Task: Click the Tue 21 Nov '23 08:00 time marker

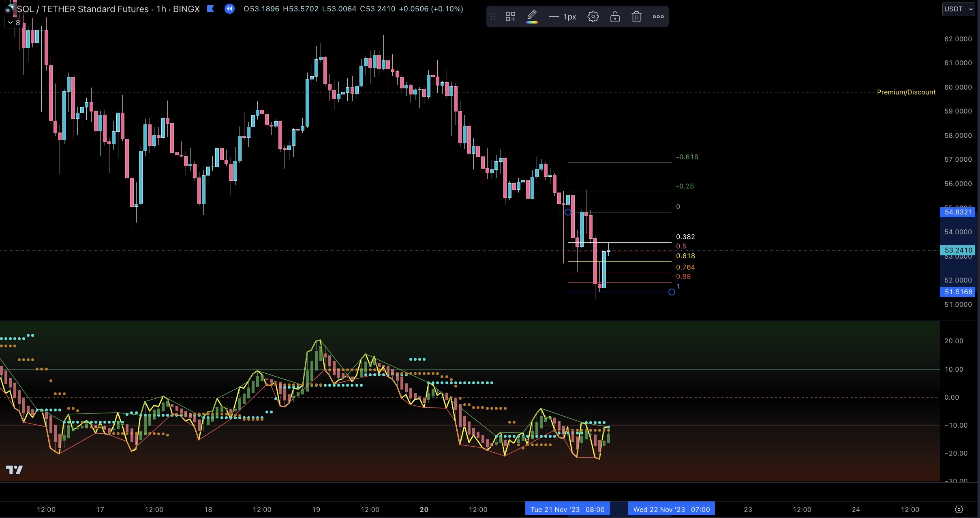Action: [567, 509]
